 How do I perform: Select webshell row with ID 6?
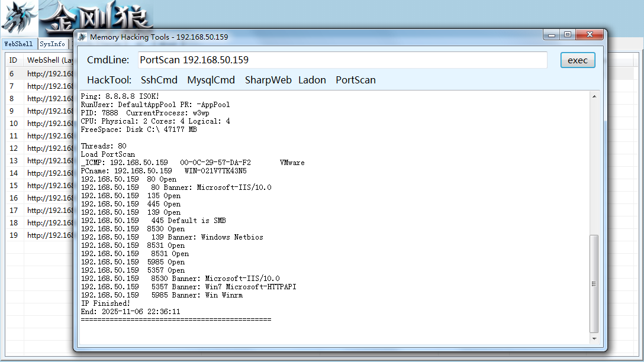pyautogui.click(x=40, y=74)
